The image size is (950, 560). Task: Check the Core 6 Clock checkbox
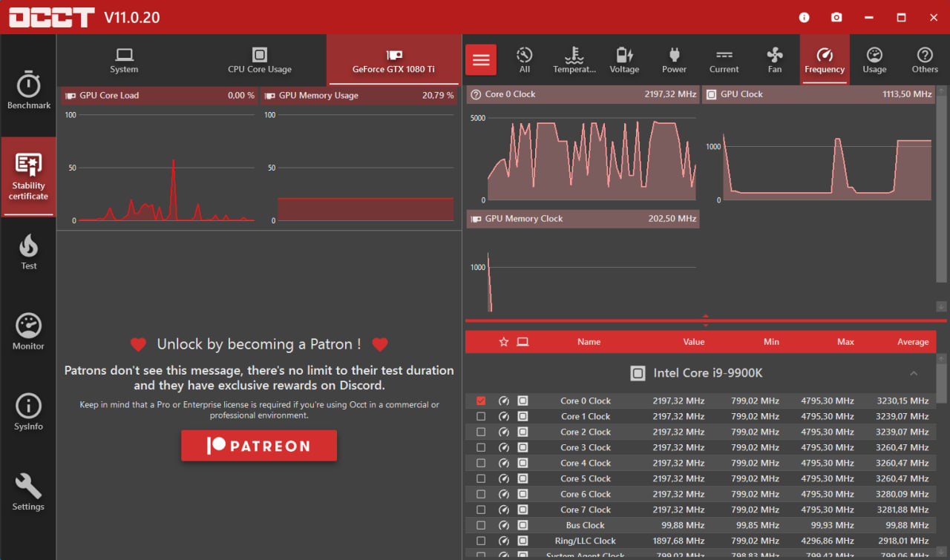pos(481,494)
